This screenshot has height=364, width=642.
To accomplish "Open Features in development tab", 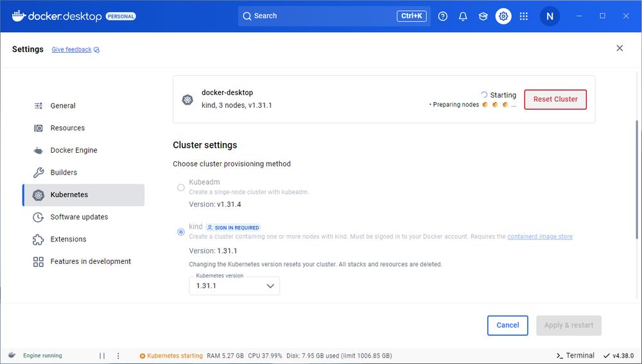I will [83, 262].
